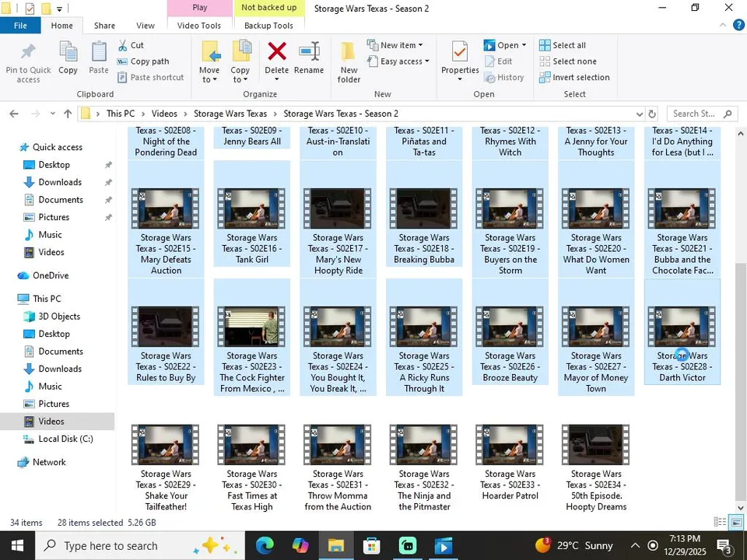Select S02E34 Hoopty Dreams video thumbnail
Image resolution: width=747 pixels, height=560 pixels.
coord(596,445)
